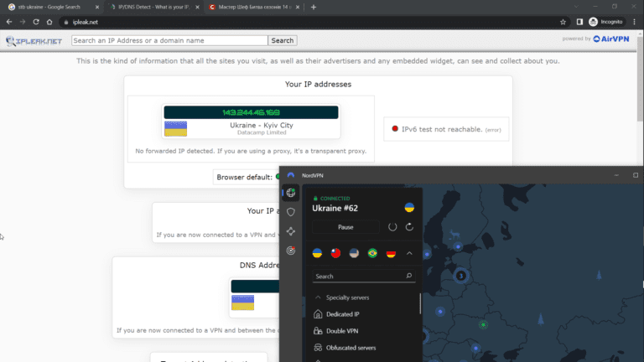Reload the ipleak.net page
This screenshot has width=644, height=362.
[x=37, y=22]
